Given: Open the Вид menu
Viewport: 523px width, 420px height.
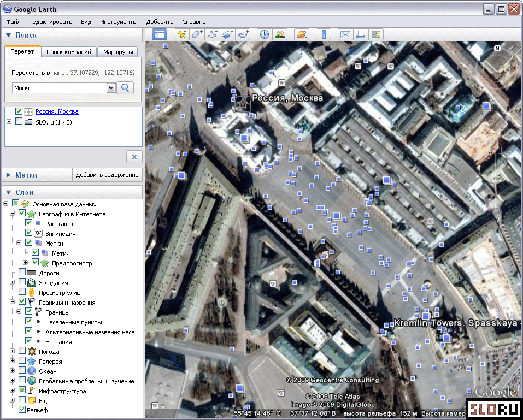Looking at the screenshot, I should tap(86, 22).
